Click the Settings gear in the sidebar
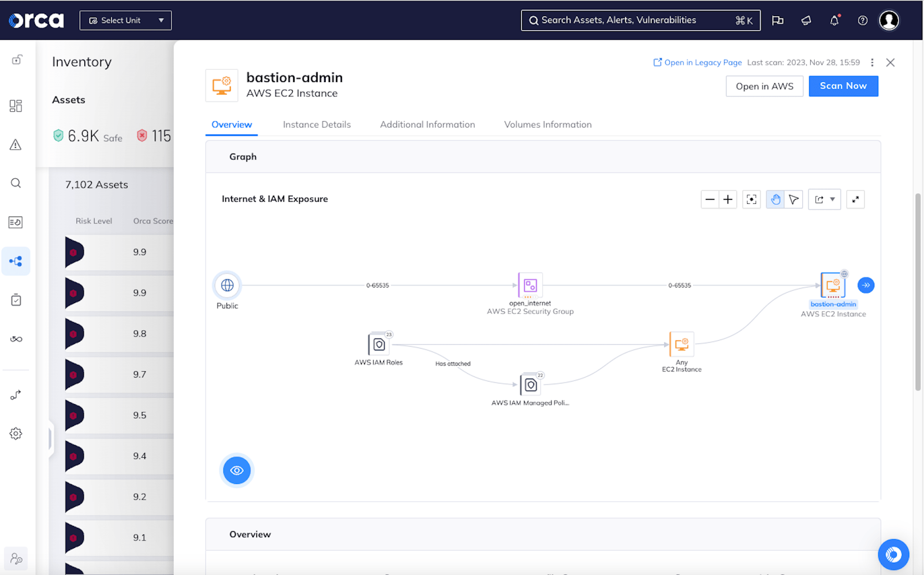The width and height of the screenshot is (924, 575). (16, 434)
